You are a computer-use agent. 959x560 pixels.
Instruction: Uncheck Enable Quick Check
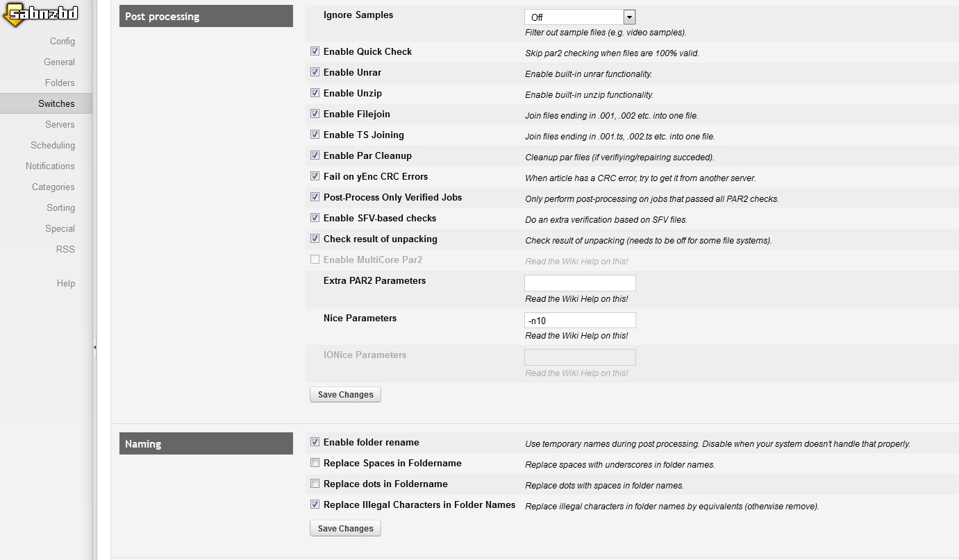[315, 51]
